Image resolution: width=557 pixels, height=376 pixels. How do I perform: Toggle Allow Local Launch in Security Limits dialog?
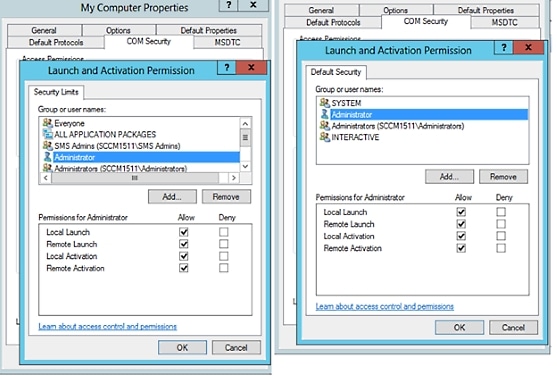click(184, 232)
